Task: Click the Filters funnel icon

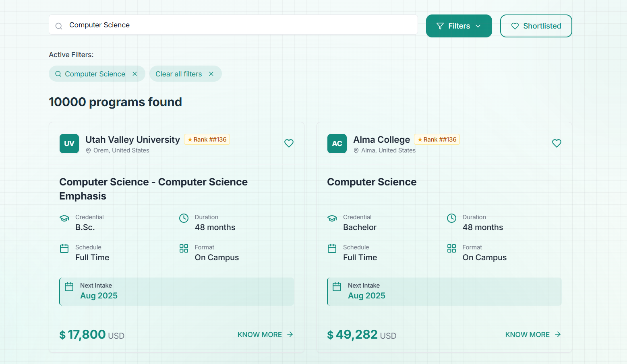Action: (x=440, y=26)
